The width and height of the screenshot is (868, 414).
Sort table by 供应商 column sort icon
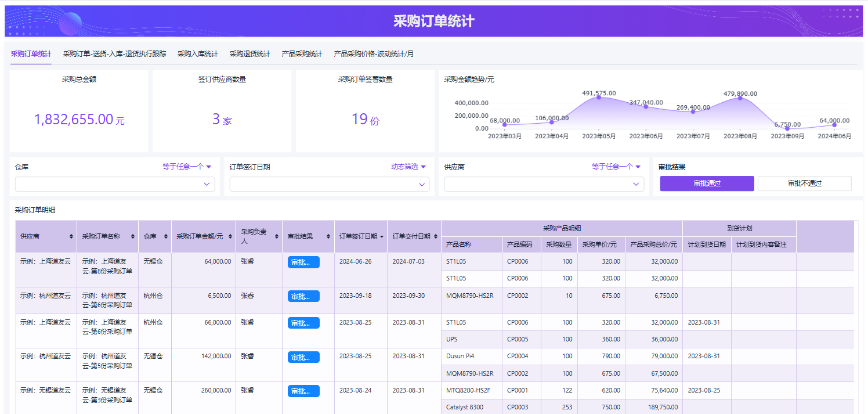click(x=71, y=236)
